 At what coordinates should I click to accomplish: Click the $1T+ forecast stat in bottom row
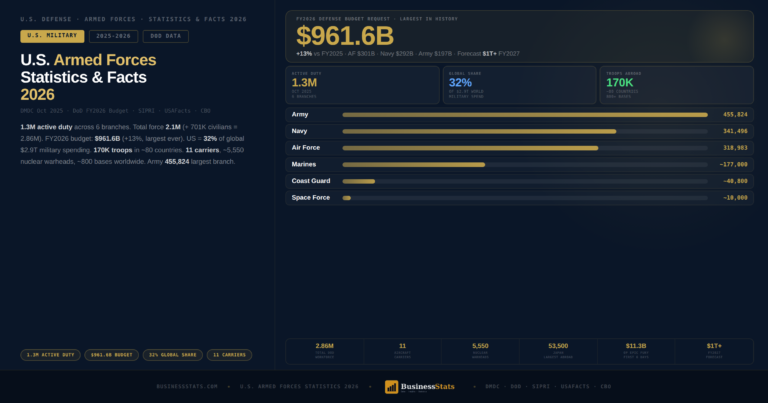click(x=714, y=351)
